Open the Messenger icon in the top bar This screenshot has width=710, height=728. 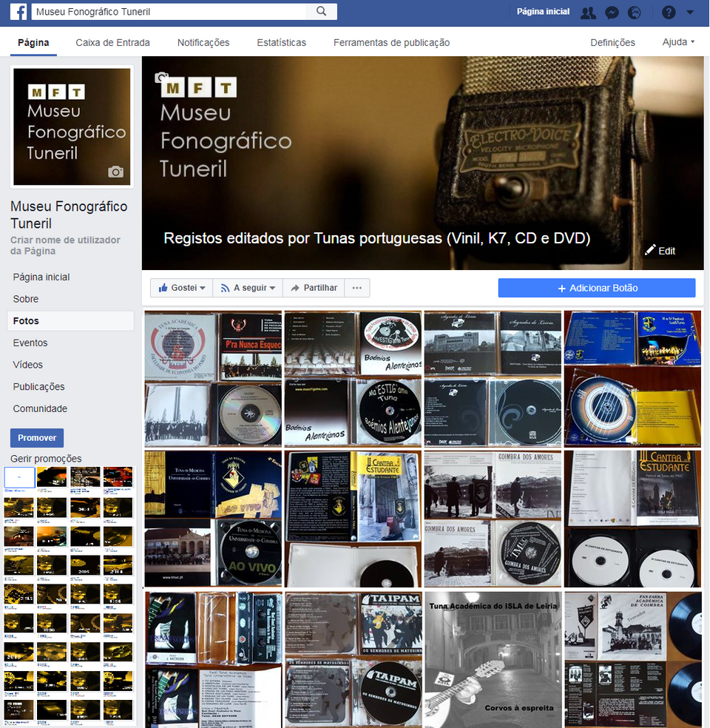611,12
